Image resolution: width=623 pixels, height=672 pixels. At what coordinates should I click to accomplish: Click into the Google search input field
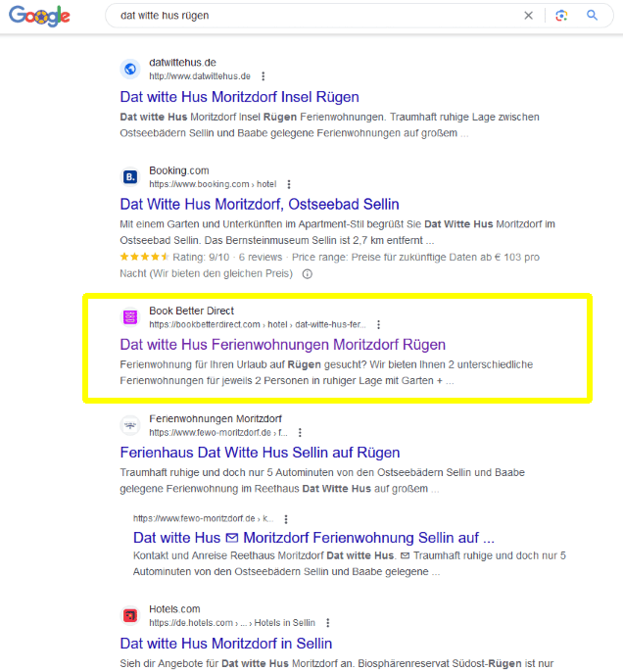pyautogui.click(x=313, y=16)
